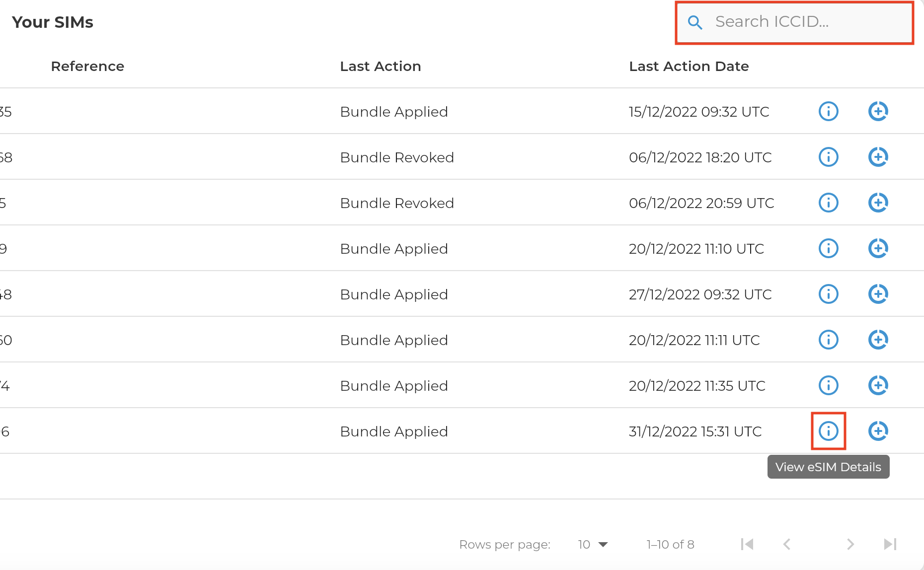The width and height of the screenshot is (924, 570).
Task: View eSIM details for 15/12/2022 09:32 row
Action: click(828, 111)
